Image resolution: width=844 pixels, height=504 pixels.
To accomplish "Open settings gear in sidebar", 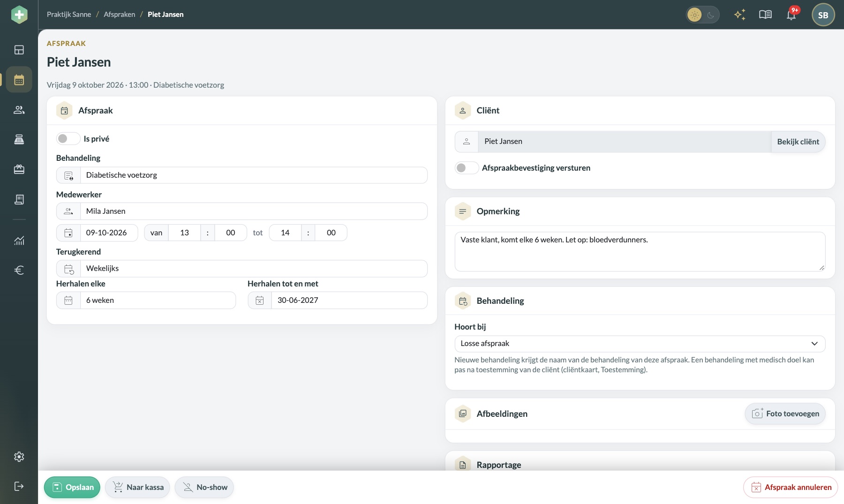I will (x=19, y=457).
